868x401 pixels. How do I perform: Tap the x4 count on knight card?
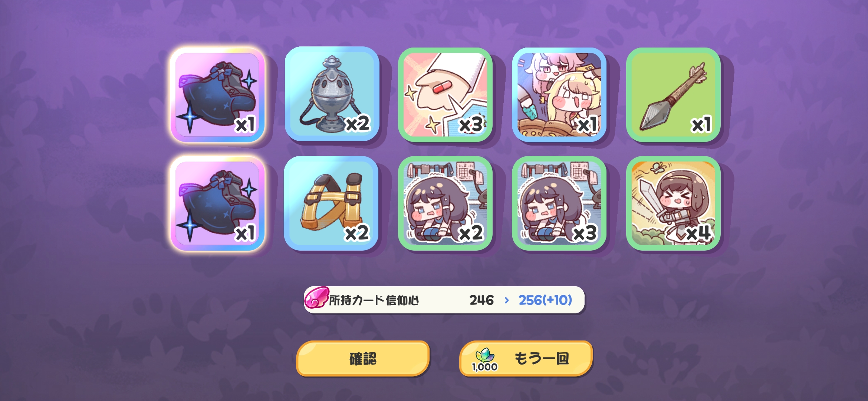tap(698, 233)
